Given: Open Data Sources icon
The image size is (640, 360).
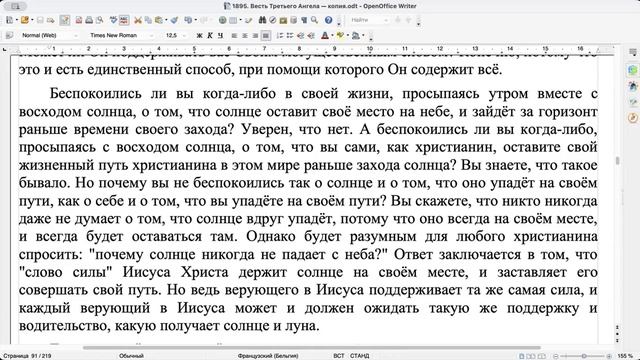Looking at the screenshot, I should tap(293, 20).
